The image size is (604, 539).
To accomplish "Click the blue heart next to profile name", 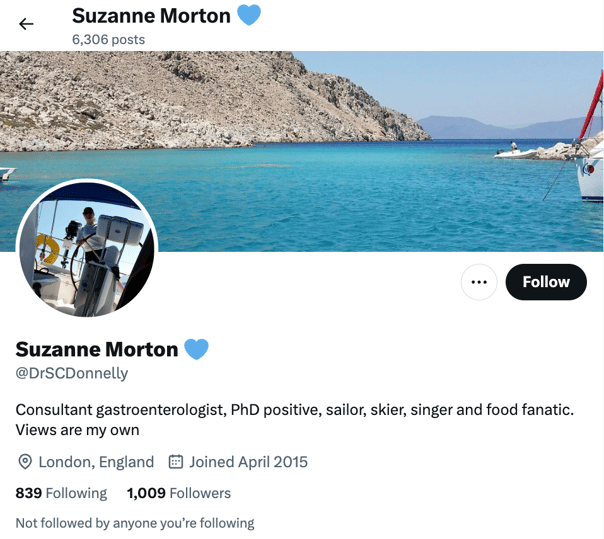I will pos(196,349).
